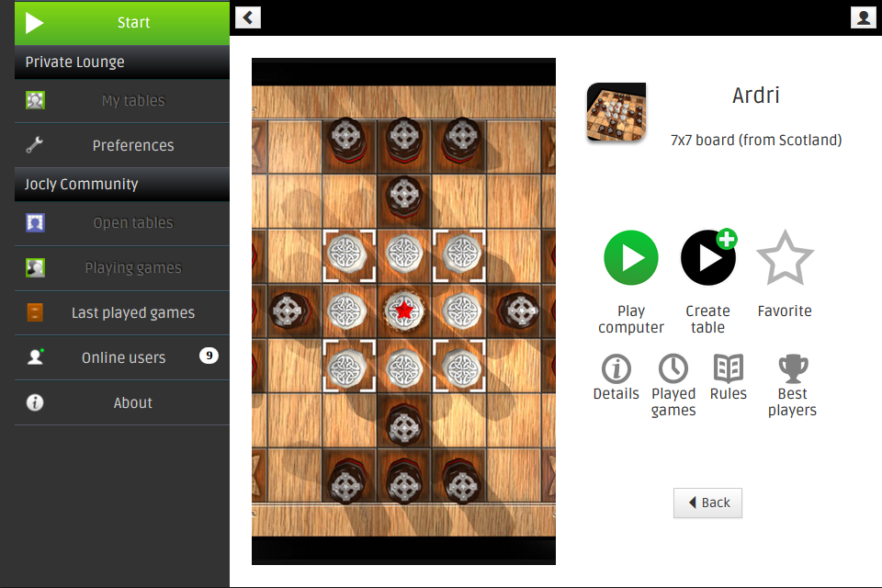882x588 pixels.
Task: Open the user profile icon
Action: [863, 17]
